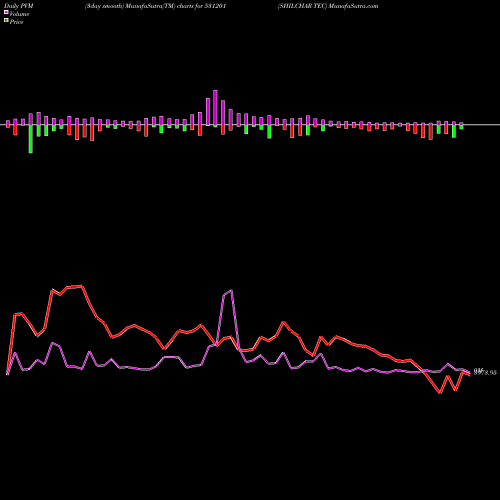Click the longest green bar near the chart start
This screenshot has height=500, width=500.
click(31, 139)
